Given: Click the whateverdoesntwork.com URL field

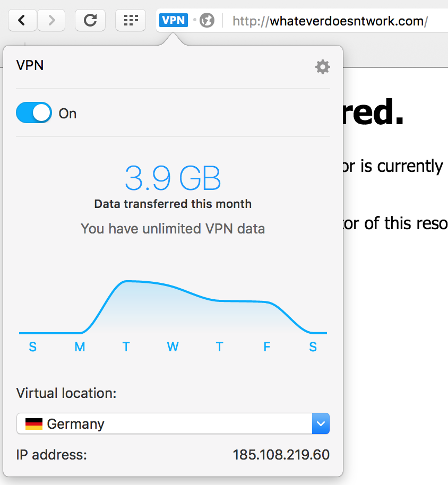Looking at the screenshot, I should pos(330,21).
